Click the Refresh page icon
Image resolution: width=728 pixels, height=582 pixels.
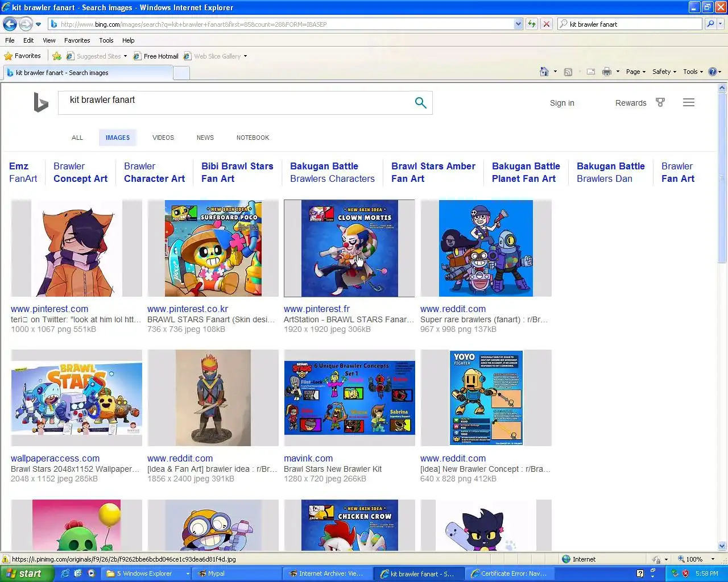point(532,24)
